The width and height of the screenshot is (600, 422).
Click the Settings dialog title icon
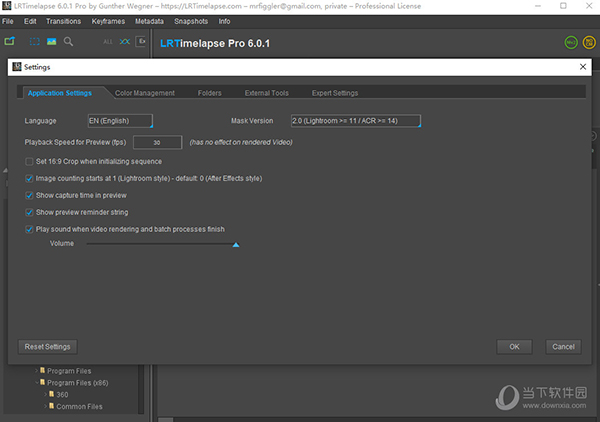point(17,67)
